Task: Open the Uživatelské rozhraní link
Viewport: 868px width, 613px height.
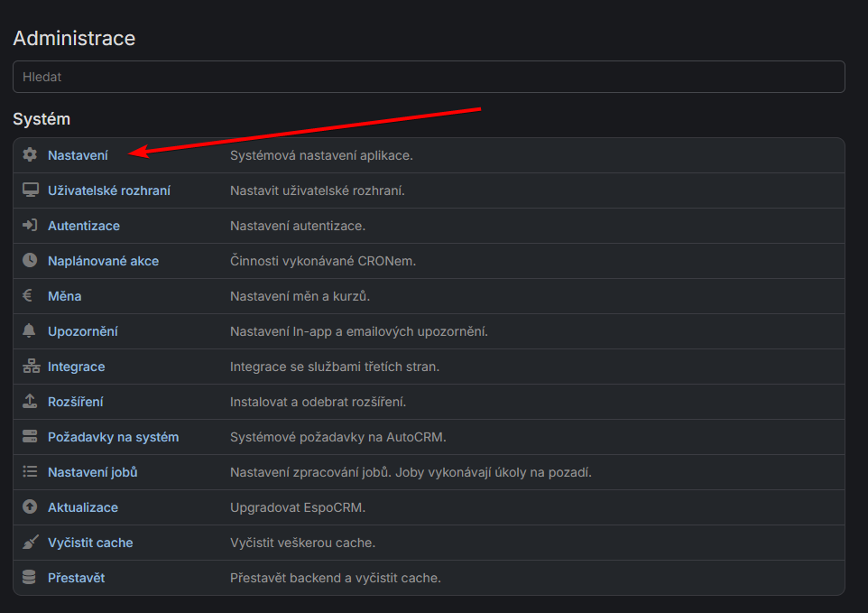Action: [x=109, y=190]
